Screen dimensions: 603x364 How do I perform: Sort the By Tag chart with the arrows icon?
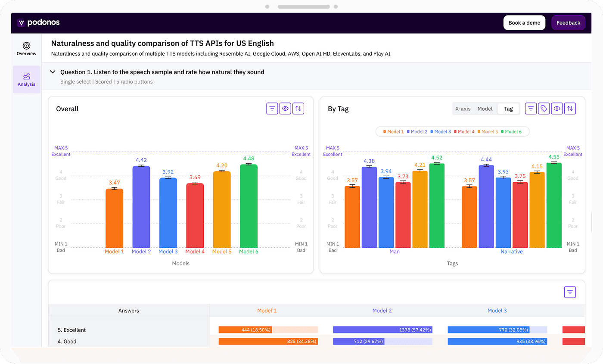(x=570, y=109)
